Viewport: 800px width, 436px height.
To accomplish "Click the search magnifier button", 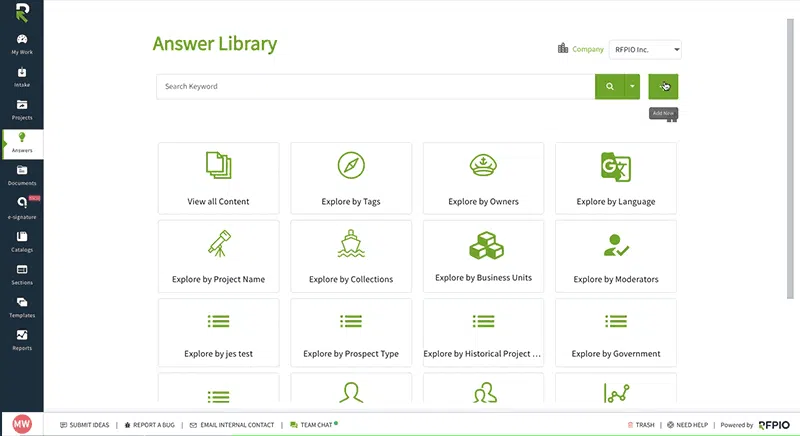I will [610, 87].
